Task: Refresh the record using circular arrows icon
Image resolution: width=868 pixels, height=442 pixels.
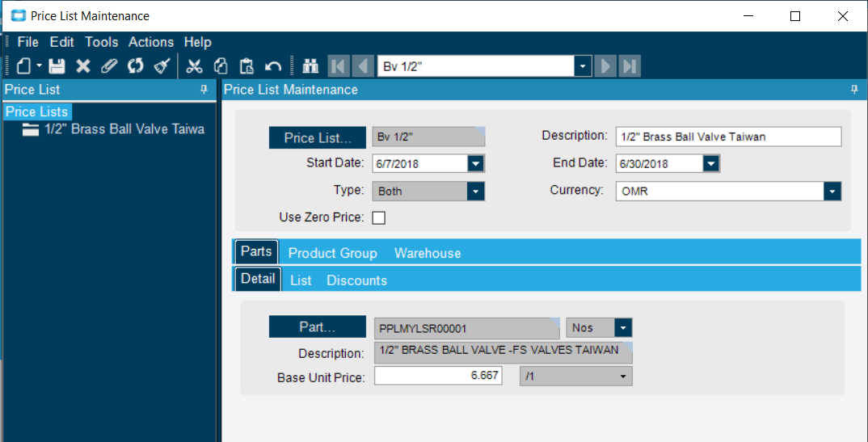Action: click(135, 67)
